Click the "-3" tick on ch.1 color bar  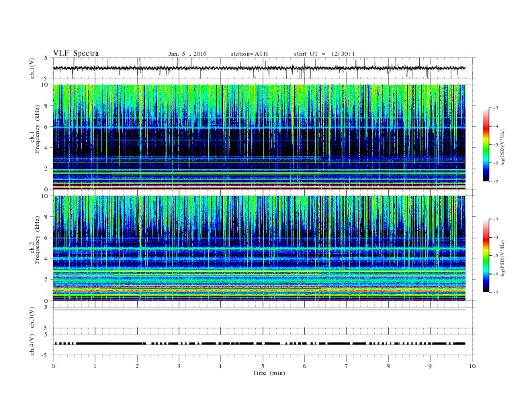pyautogui.click(x=495, y=108)
